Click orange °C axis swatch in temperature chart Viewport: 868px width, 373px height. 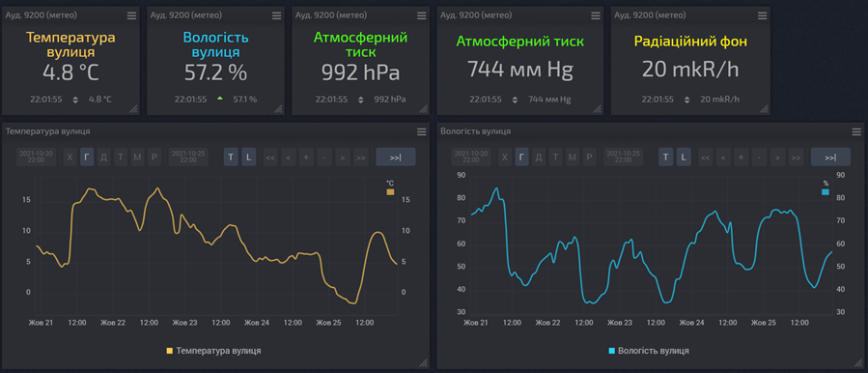390,191
